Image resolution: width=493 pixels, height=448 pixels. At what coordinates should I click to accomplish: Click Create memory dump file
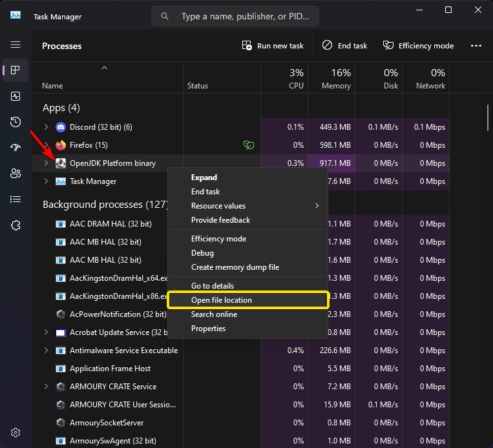(x=235, y=267)
